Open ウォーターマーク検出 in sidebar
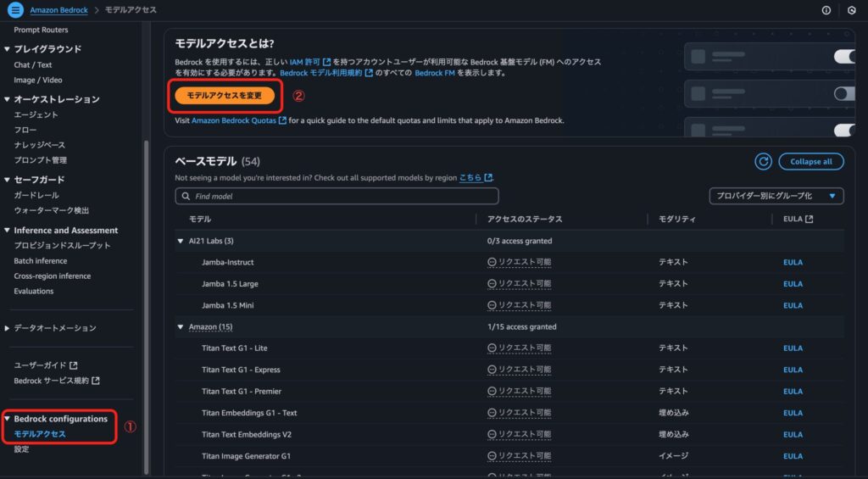The image size is (868, 479). coord(52,210)
